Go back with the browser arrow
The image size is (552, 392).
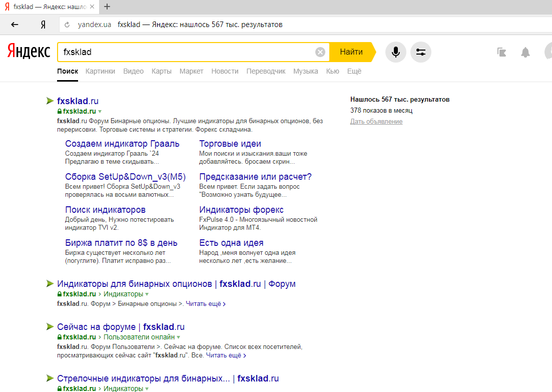(x=15, y=25)
